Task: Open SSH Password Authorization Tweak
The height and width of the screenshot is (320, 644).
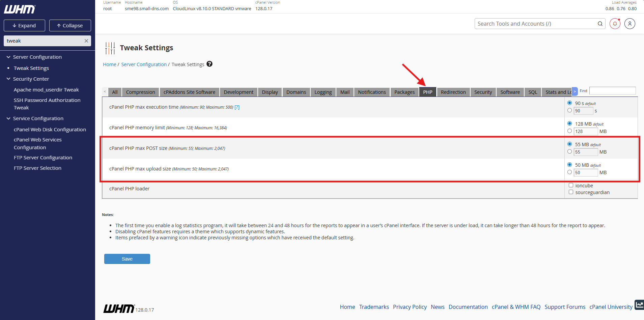Action: 47,104
